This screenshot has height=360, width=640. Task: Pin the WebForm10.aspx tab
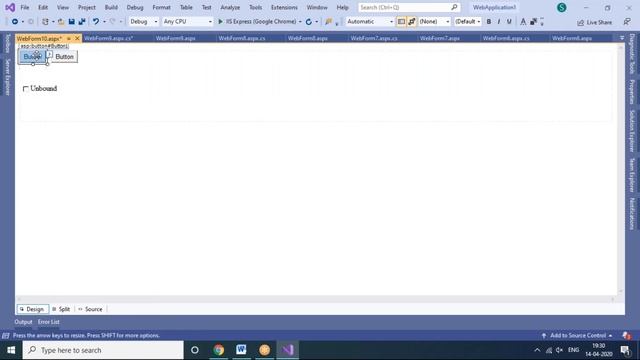coord(69,38)
